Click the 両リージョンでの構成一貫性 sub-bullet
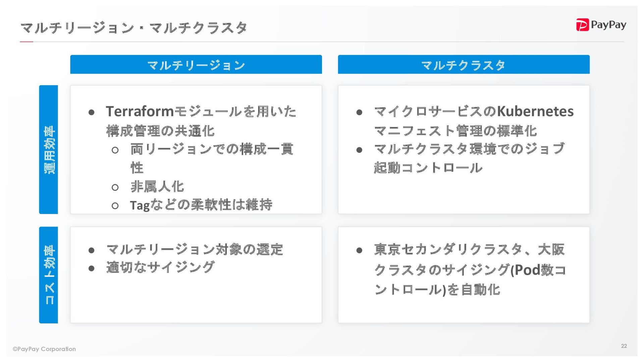This screenshot has width=644, height=362. coord(211,158)
